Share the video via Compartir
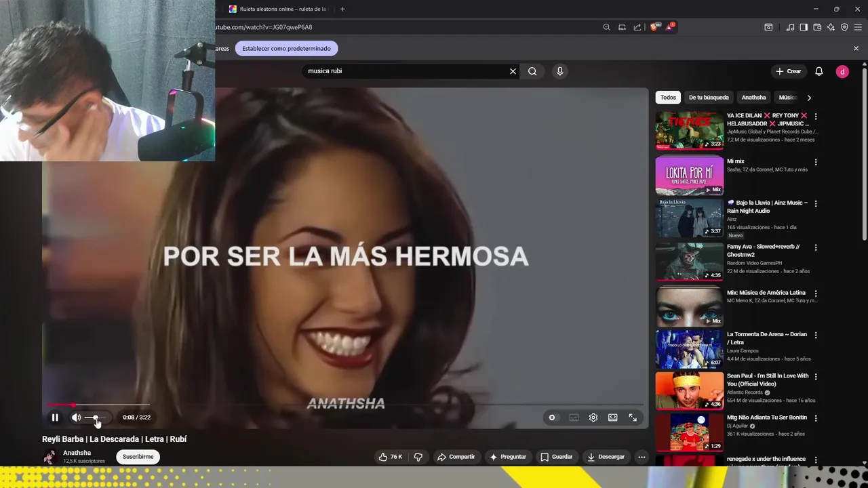The width and height of the screenshot is (868, 488). point(456,457)
